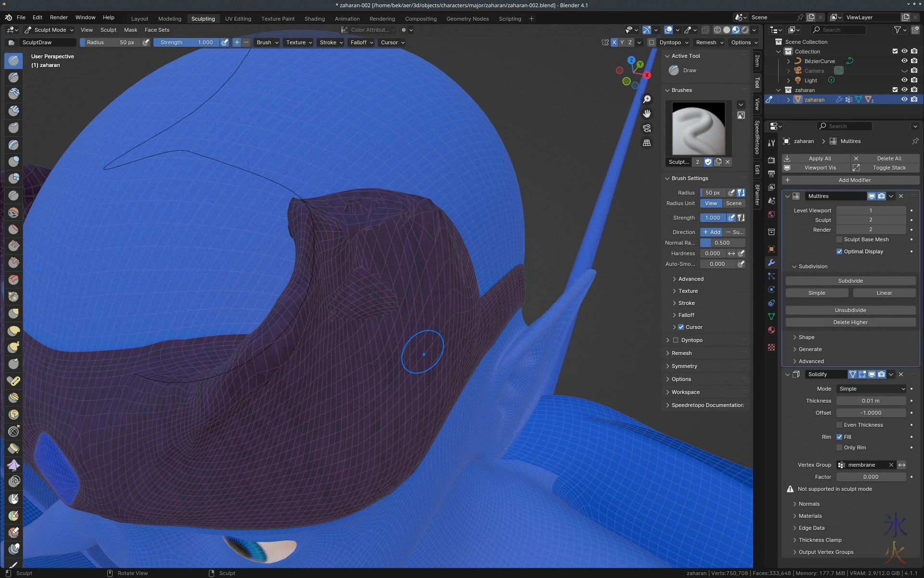Select the Draw brush tool in toolbar
Viewport: 924px width, 578px height.
(13, 61)
